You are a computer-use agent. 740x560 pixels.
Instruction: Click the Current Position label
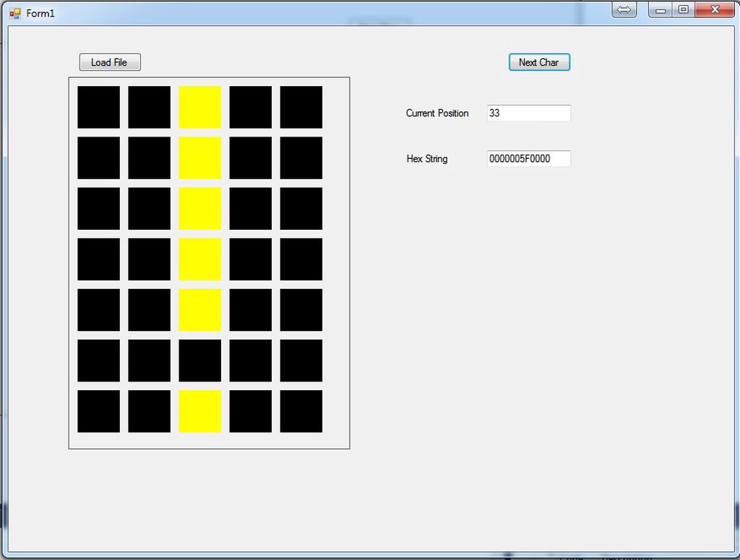click(437, 113)
